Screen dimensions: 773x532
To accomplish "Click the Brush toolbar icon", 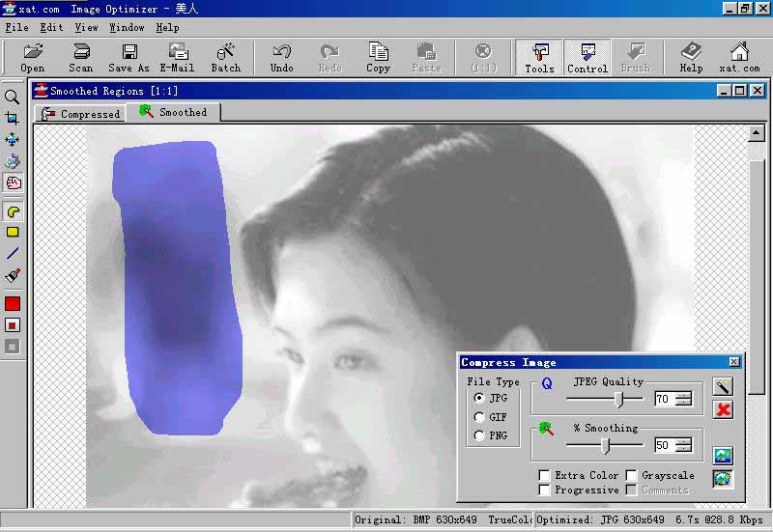I will coord(636,58).
